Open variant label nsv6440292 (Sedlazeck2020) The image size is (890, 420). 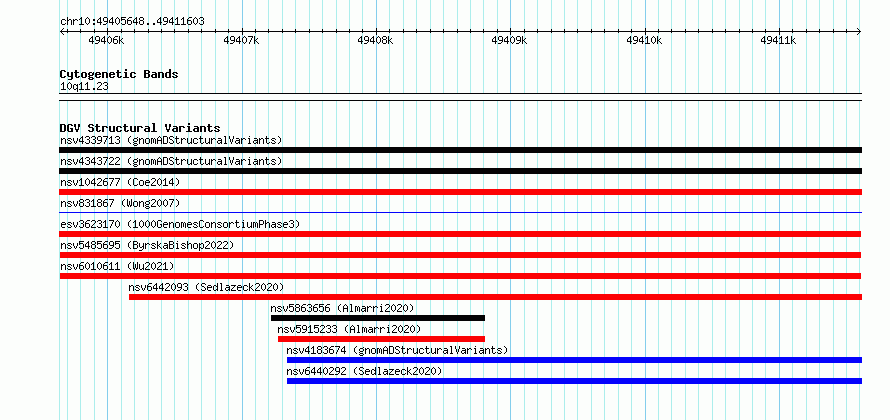(x=364, y=371)
